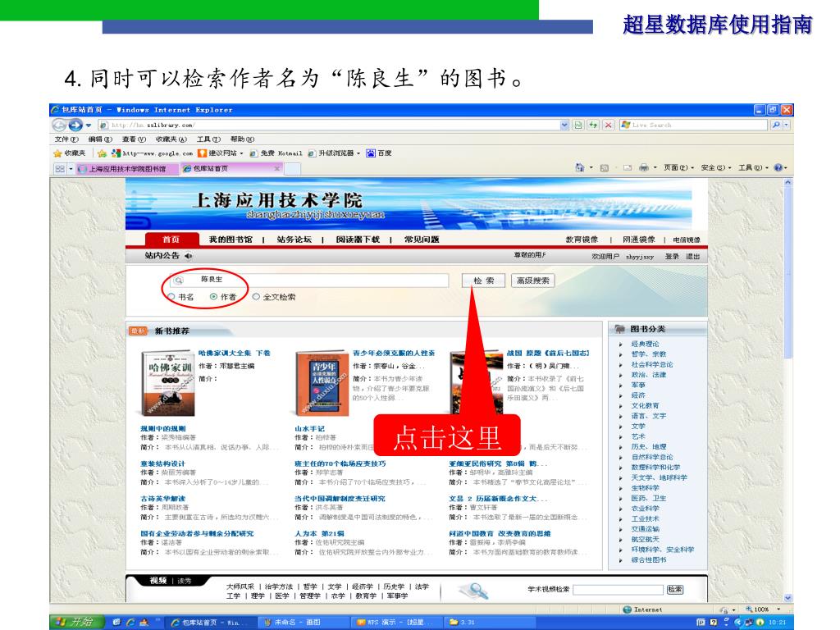
Task: Click the Read Mail icon in command bar
Action: point(628,167)
